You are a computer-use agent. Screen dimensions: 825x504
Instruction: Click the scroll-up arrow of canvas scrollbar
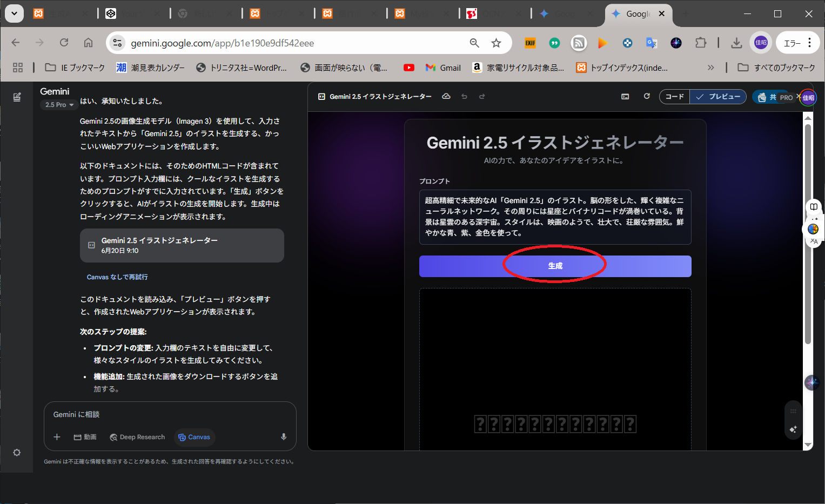tap(808, 117)
